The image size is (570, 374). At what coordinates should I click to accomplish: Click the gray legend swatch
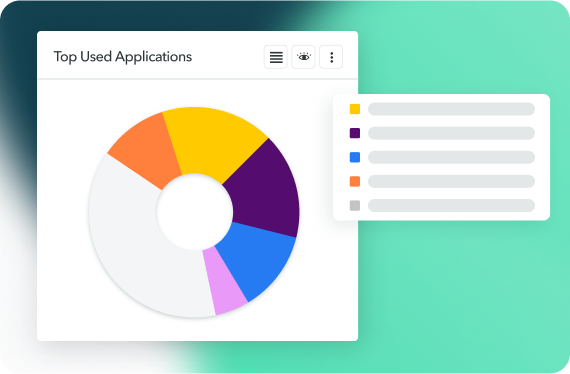click(355, 206)
